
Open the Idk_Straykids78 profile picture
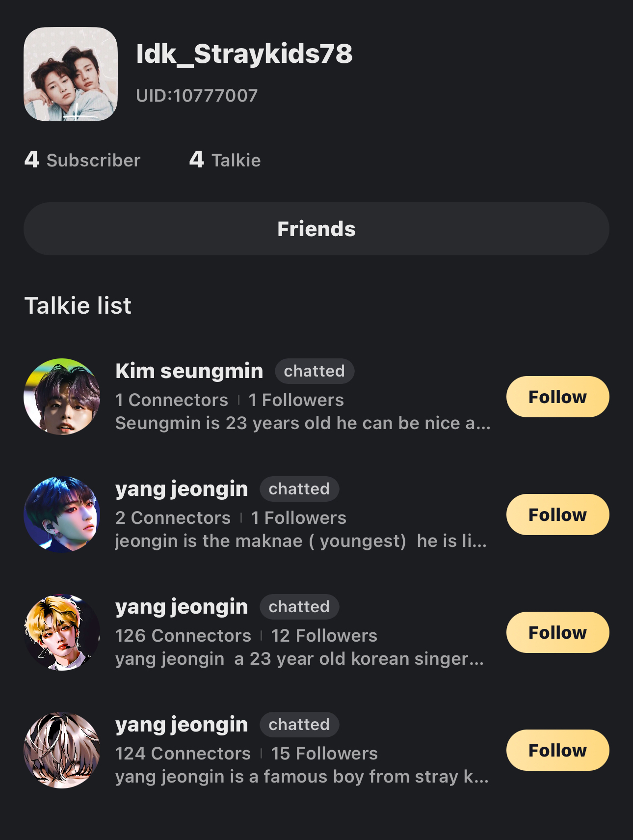(x=71, y=74)
